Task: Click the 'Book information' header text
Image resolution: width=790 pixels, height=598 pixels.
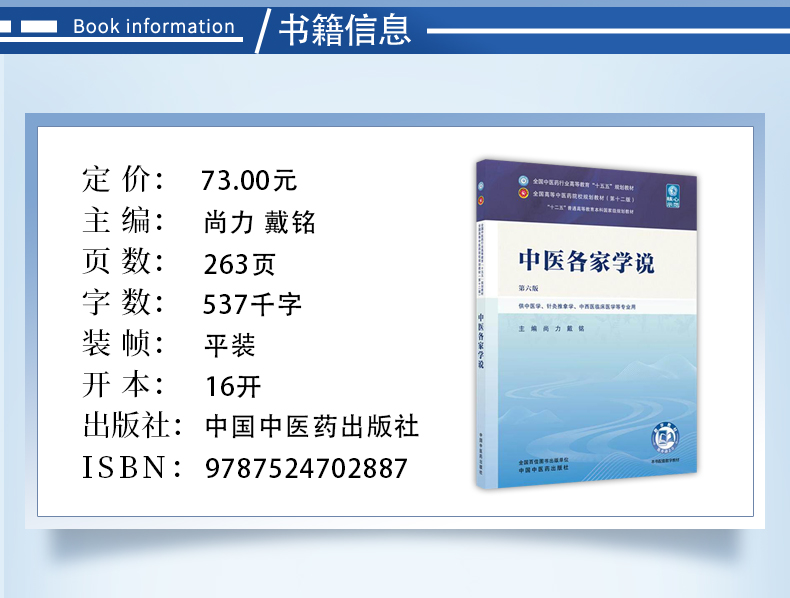Action: coord(154,26)
